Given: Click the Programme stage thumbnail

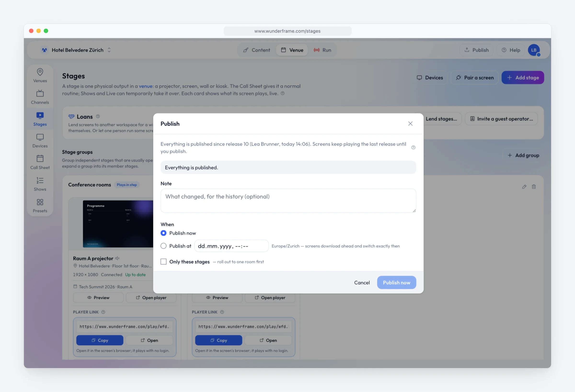Looking at the screenshot, I should [118, 224].
